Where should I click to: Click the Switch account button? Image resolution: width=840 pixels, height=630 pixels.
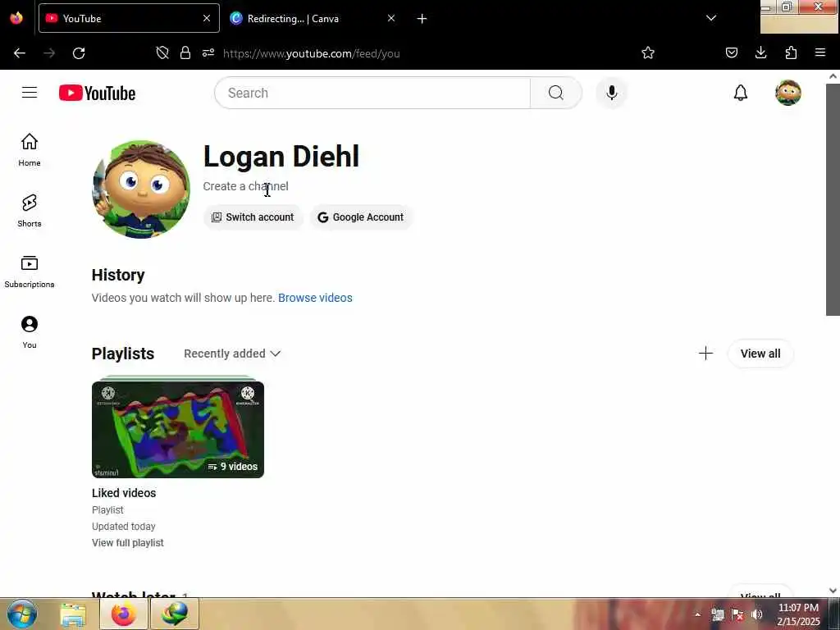[x=253, y=217]
